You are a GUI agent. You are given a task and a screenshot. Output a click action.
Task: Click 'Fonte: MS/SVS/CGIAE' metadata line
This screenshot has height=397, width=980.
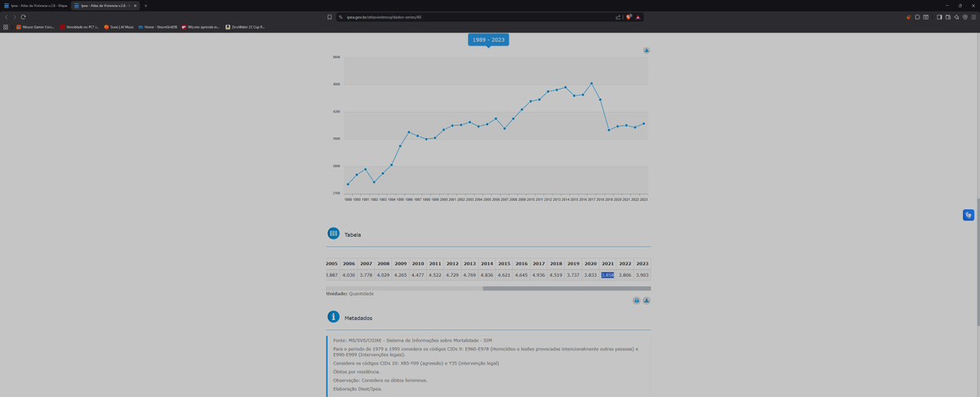coord(412,340)
